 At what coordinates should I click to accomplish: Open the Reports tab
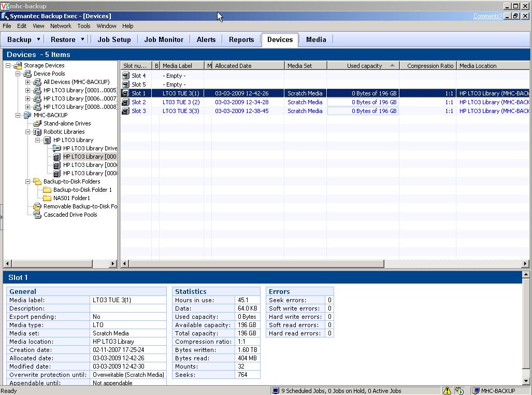pos(241,40)
